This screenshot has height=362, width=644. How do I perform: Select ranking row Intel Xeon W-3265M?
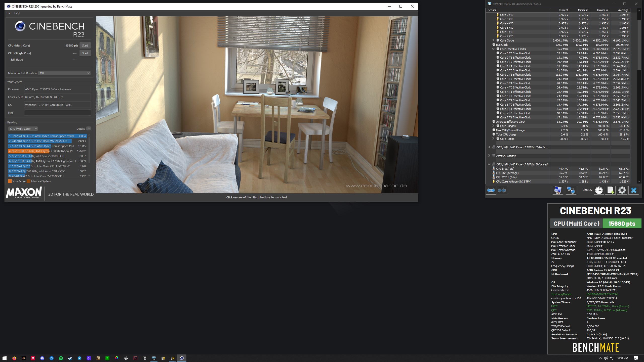click(x=47, y=141)
